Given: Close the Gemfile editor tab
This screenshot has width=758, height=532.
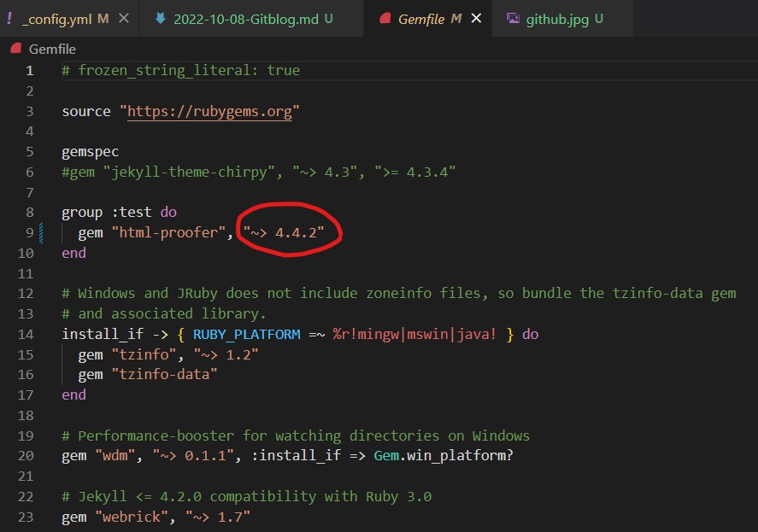Looking at the screenshot, I should [x=476, y=18].
